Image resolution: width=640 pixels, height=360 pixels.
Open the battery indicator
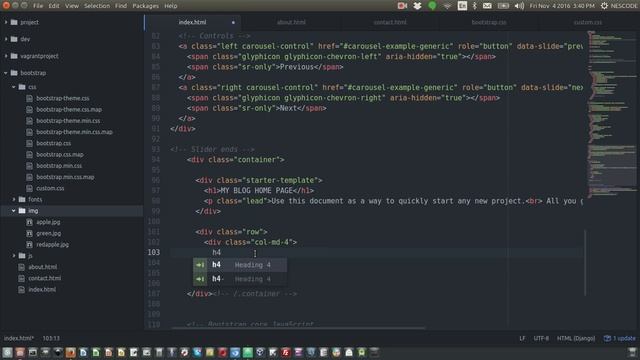(503, 6)
